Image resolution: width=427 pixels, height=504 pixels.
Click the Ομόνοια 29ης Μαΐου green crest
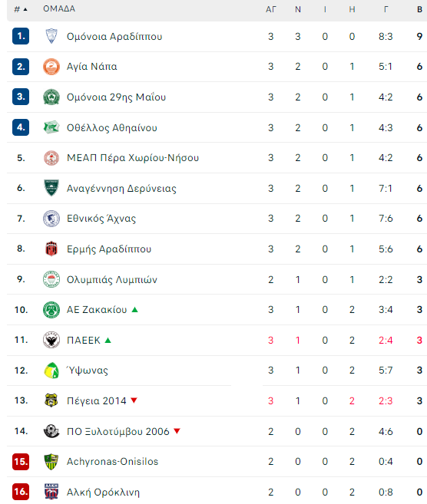pyautogui.click(x=51, y=97)
